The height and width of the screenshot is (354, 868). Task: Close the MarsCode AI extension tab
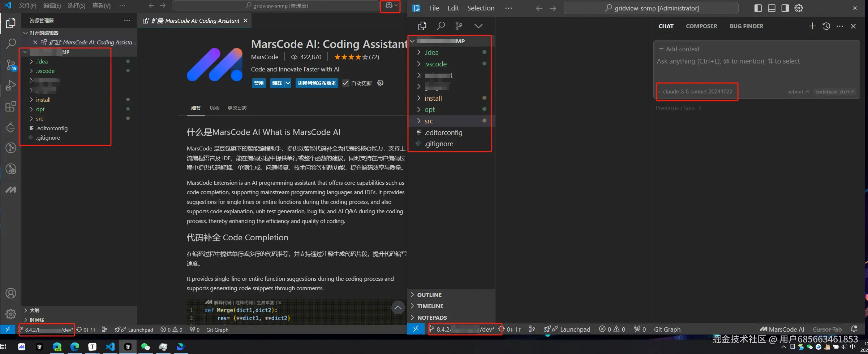pyautogui.click(x=246, y=21)
